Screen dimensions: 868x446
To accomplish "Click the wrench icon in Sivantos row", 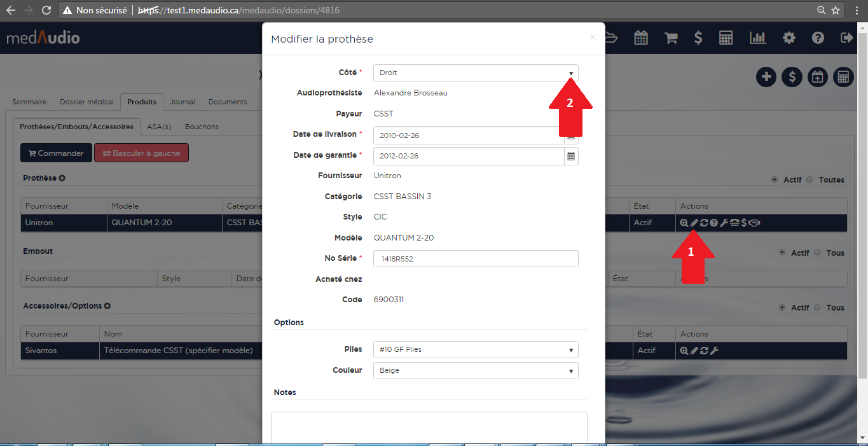I will point(714,351).
